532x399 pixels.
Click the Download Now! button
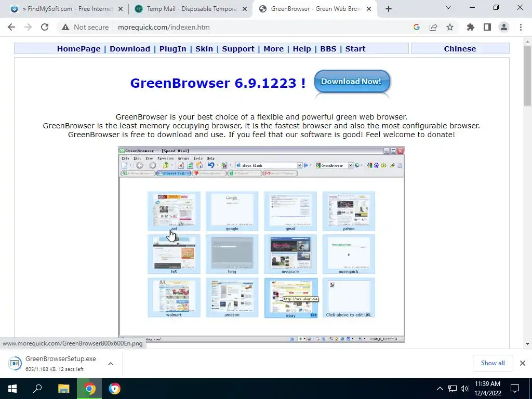(x=352, y=82)
